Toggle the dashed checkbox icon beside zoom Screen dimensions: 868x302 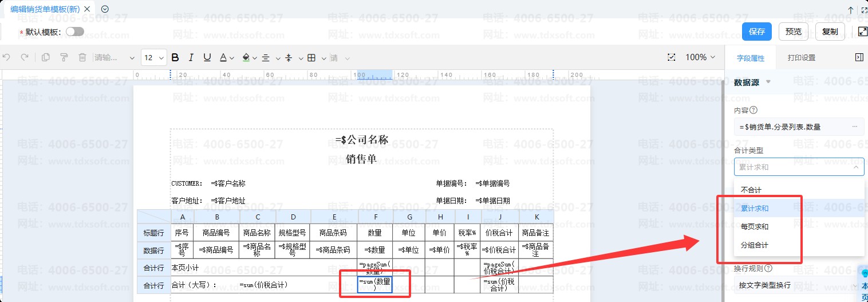point(672,57)
